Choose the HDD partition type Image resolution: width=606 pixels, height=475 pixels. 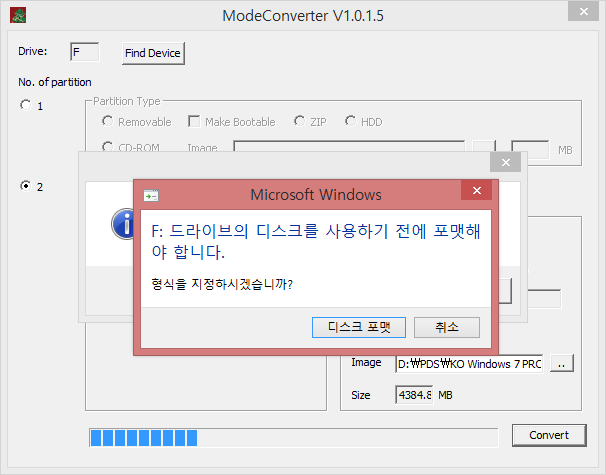[350, 122]
